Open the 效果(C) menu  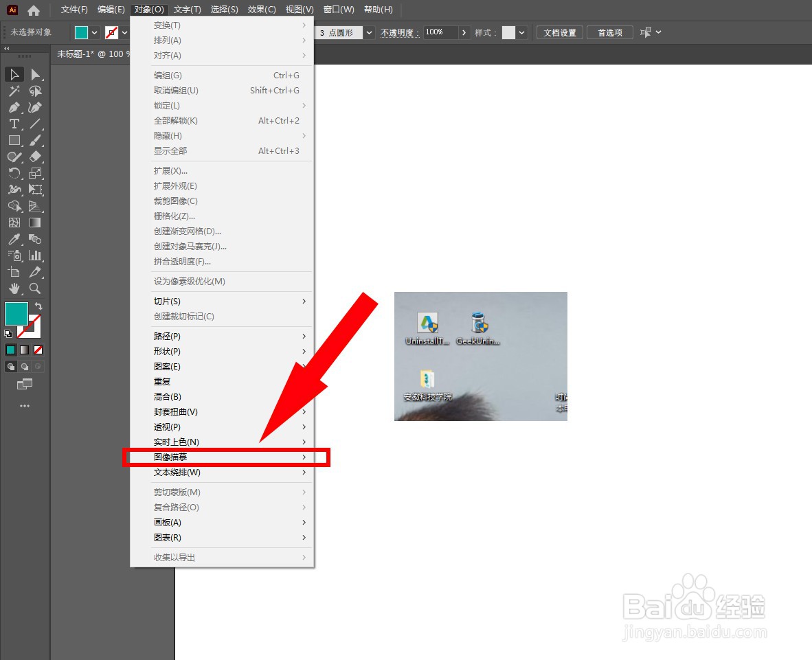pyautogui.click(x=262, y=10)
